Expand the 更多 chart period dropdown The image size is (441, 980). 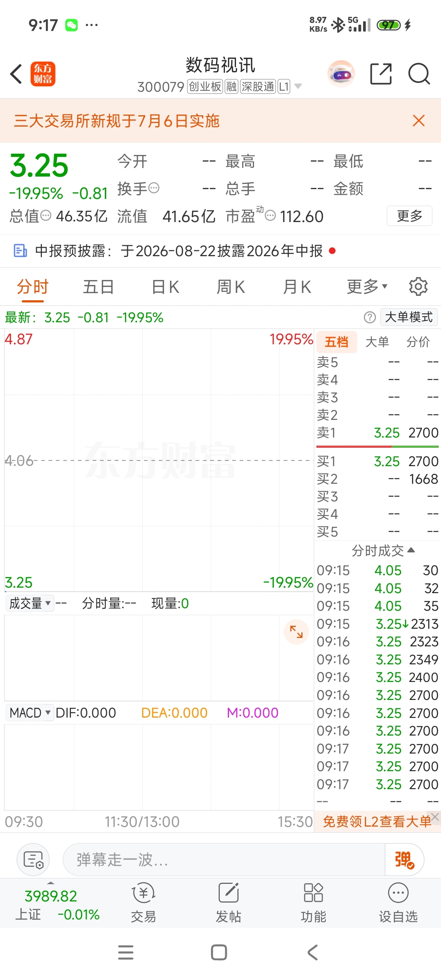pos(367,286)
